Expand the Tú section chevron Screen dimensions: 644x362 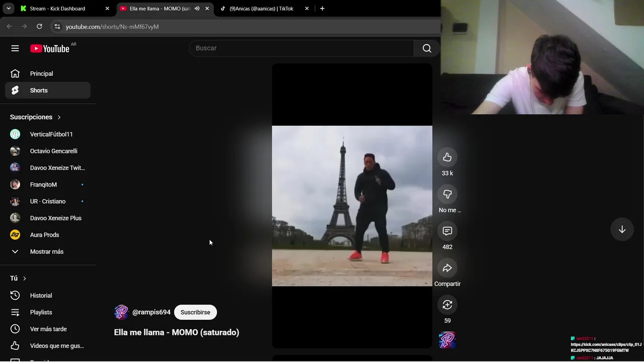24,279
